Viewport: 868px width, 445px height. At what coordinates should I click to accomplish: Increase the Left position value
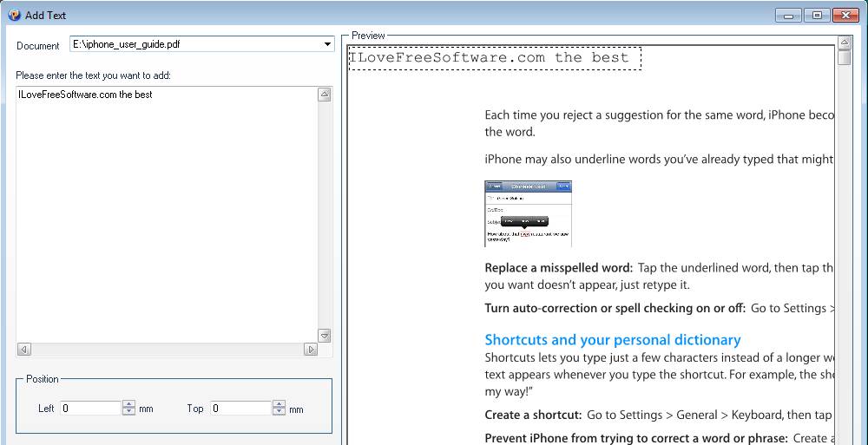129,405
